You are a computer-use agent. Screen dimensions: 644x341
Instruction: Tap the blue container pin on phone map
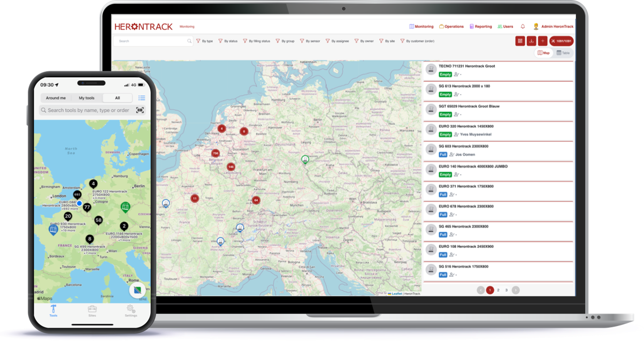[53, 230]
